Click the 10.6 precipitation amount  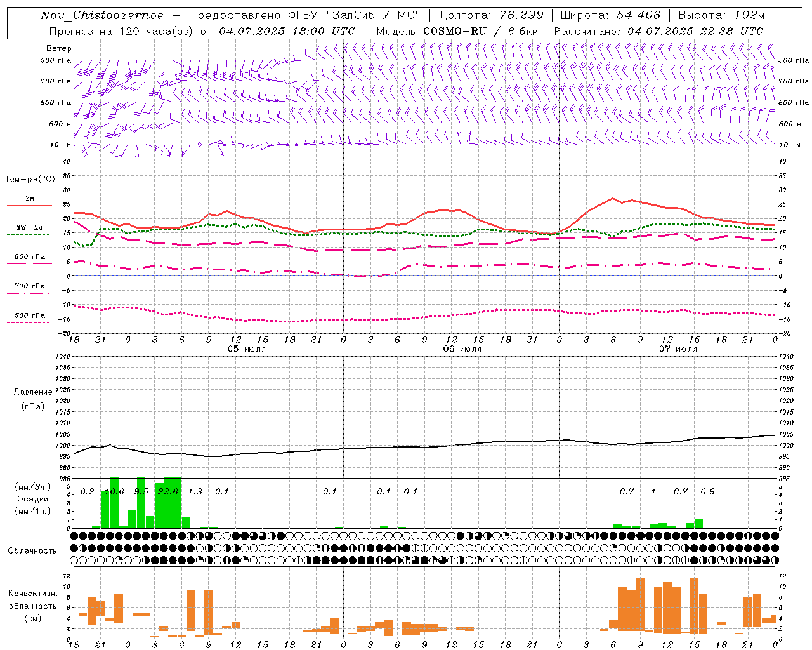coord(114,492)
